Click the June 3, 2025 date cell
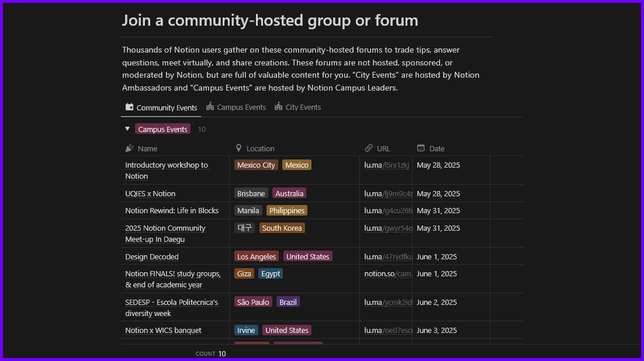 click(x=437, y=331)
